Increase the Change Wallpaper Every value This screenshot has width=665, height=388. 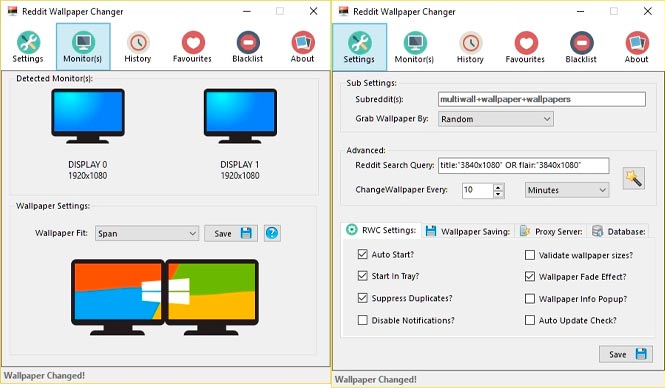pos(499,187)
